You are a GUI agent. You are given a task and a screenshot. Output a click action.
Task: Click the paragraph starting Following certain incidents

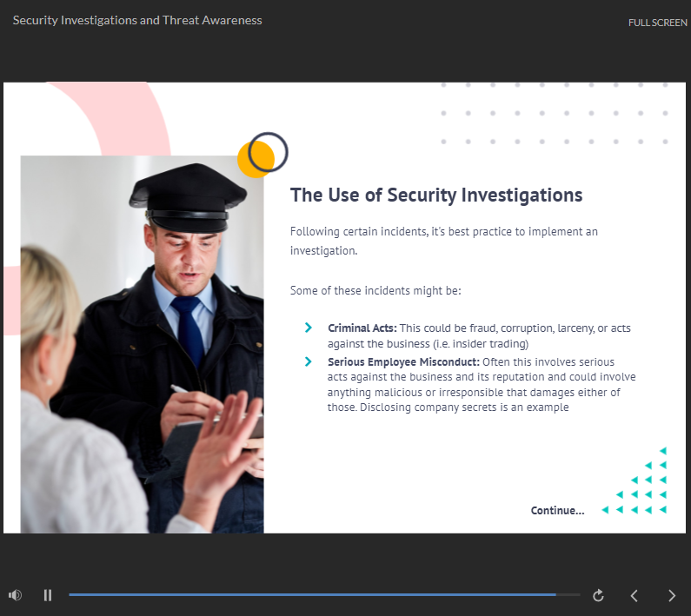click(443, 241)
